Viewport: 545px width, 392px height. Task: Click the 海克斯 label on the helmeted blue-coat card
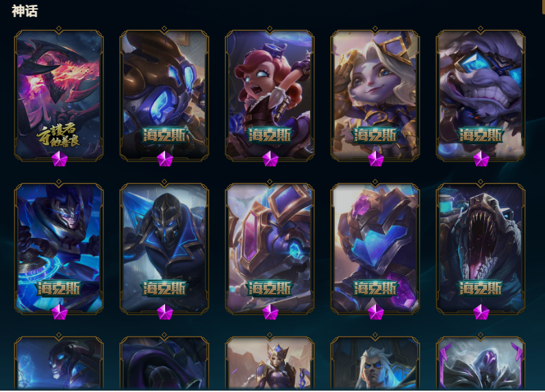pyautogui.click(x=164, y=289)
